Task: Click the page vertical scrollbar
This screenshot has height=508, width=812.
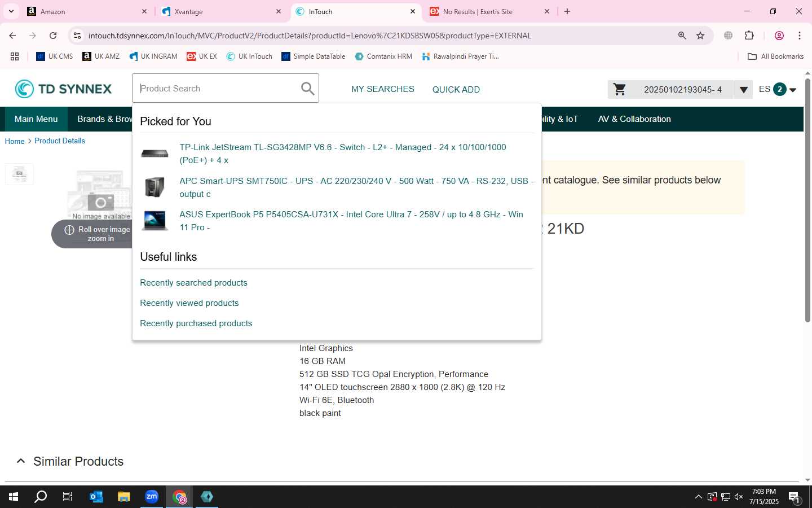Action: [807, 200]
